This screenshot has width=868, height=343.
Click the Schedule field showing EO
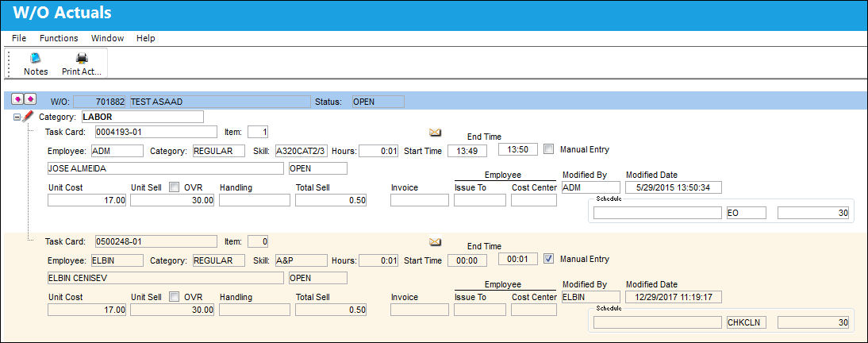747,213
